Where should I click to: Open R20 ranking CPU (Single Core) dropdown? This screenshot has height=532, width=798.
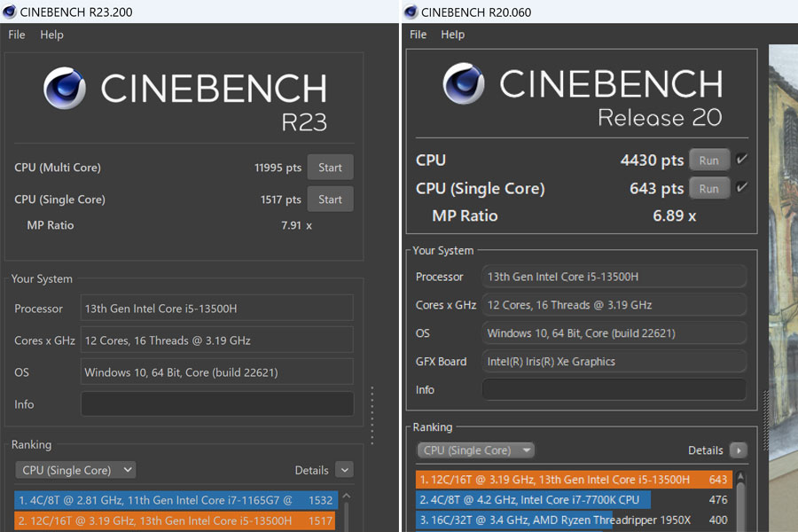coord(475,450)
